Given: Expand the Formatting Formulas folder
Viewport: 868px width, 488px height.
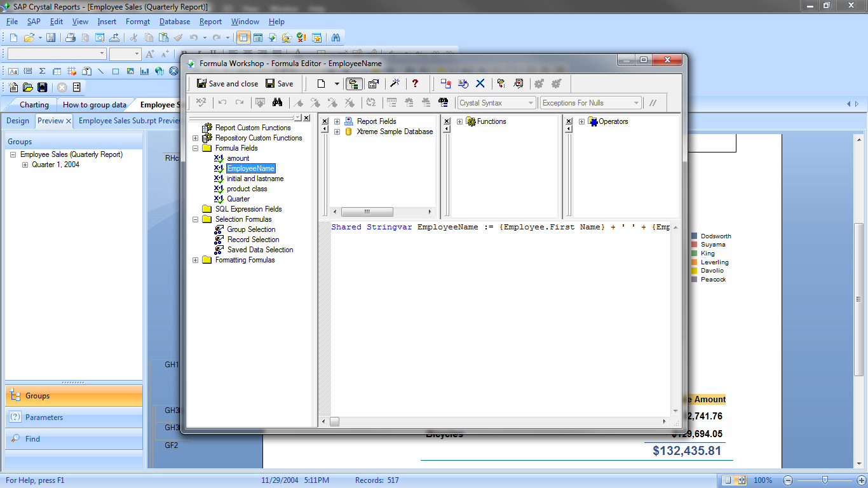Looking at the screenshot, I should coord(196,260).
